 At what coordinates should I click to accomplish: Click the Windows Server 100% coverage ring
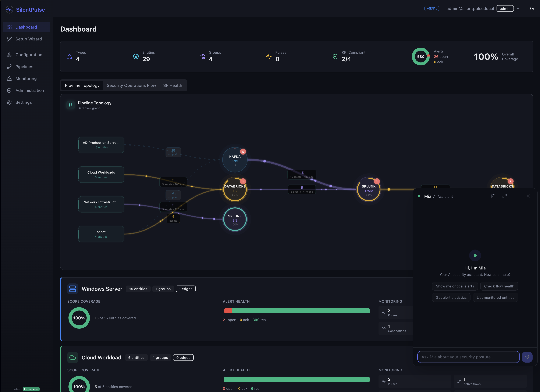[79, 318]
